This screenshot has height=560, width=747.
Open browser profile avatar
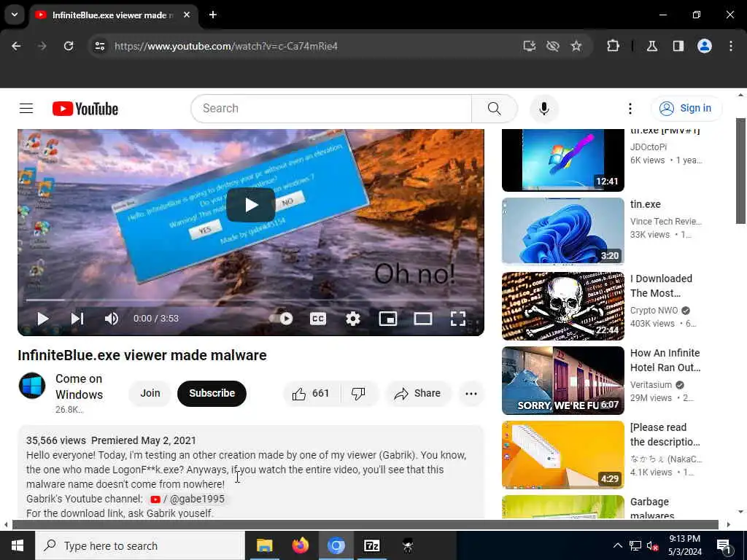[x=704, y=46]
